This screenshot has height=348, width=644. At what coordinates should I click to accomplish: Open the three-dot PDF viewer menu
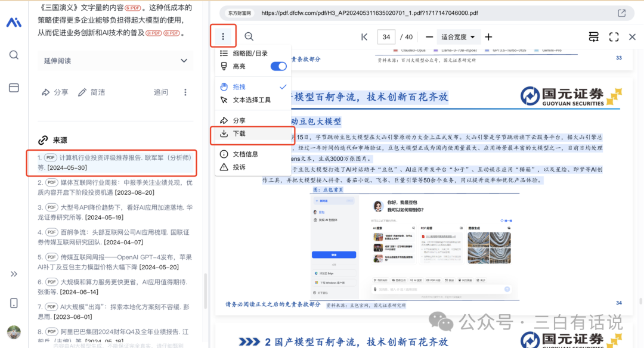point(223,36)
